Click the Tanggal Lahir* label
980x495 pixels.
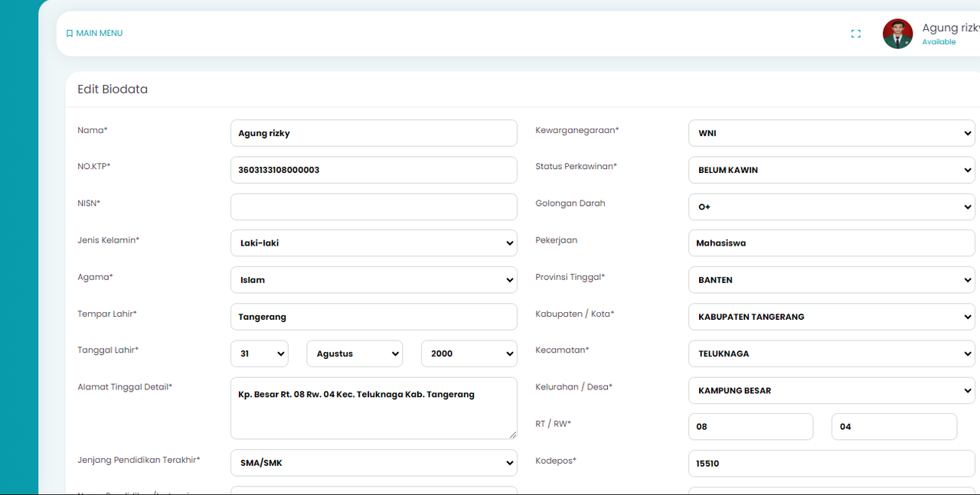coord(108,350)
